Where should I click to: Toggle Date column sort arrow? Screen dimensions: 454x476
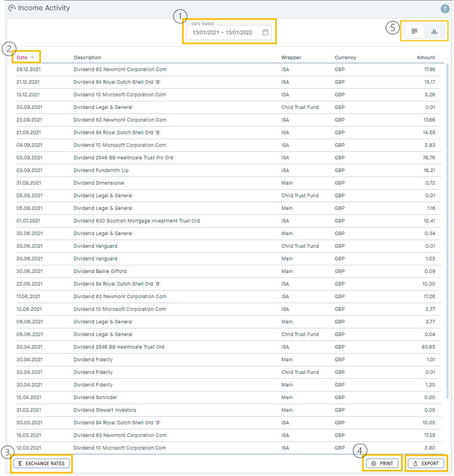point(32,58)
